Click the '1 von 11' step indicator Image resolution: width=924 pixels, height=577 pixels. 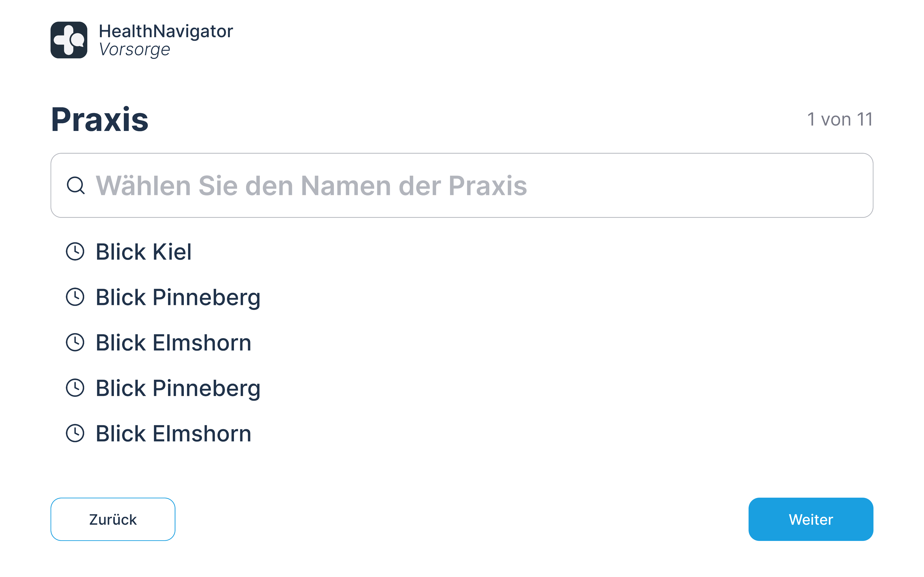click(x=840, y=119)
